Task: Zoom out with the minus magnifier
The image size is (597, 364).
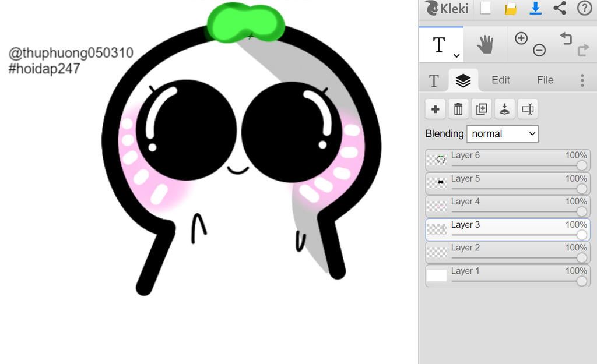Action: pos(539,50)
